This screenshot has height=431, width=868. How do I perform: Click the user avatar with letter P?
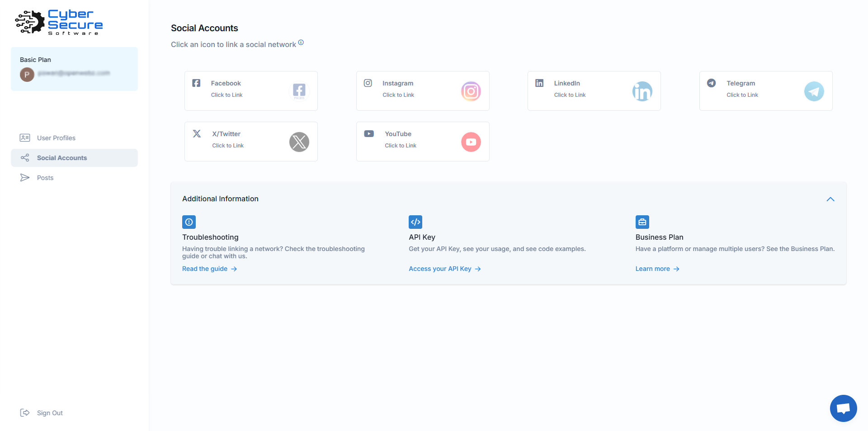pos(27,74)
